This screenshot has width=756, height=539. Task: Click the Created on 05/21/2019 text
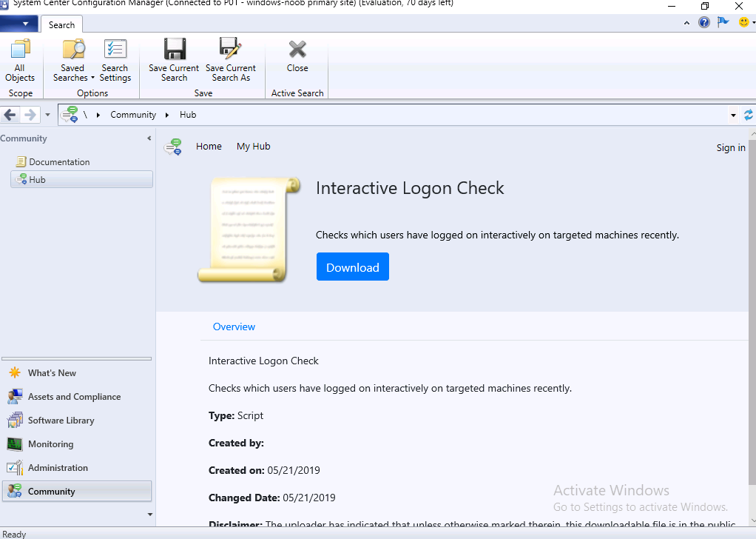point(264,470)
